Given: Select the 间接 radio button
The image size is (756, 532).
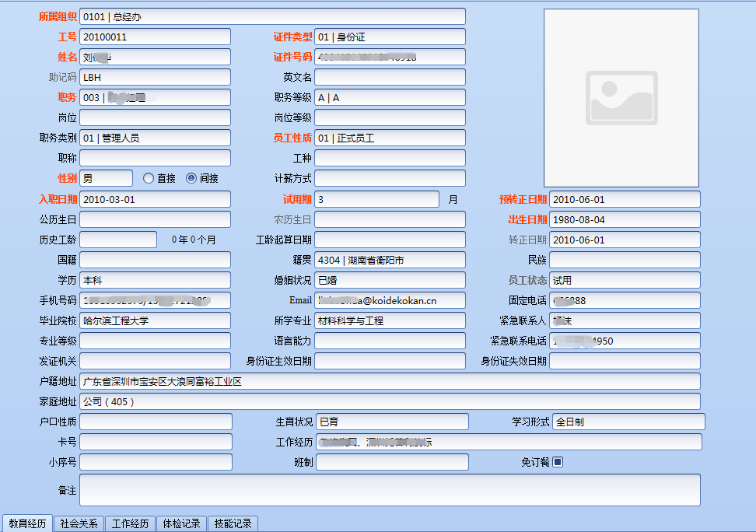Looking at the screenshot, I should (x=191, y=178).
